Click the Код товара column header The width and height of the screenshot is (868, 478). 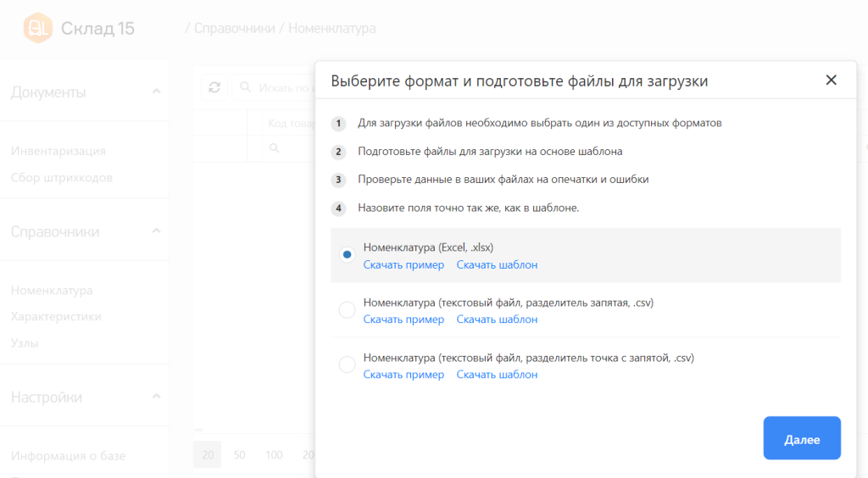tap(292, 123)
